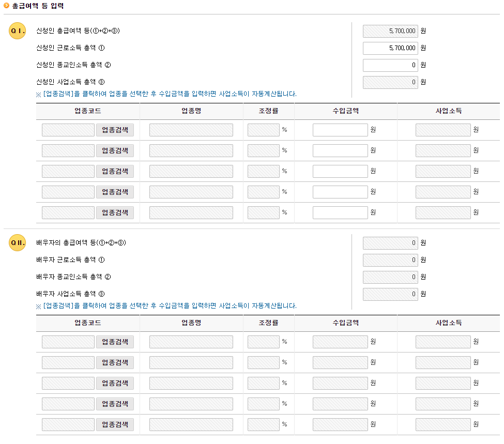Viewport: 504px width, 444px height.
Task: Click 업종명 field in applicant's first row
Action: pyautogui.click(x=191, y=130)
